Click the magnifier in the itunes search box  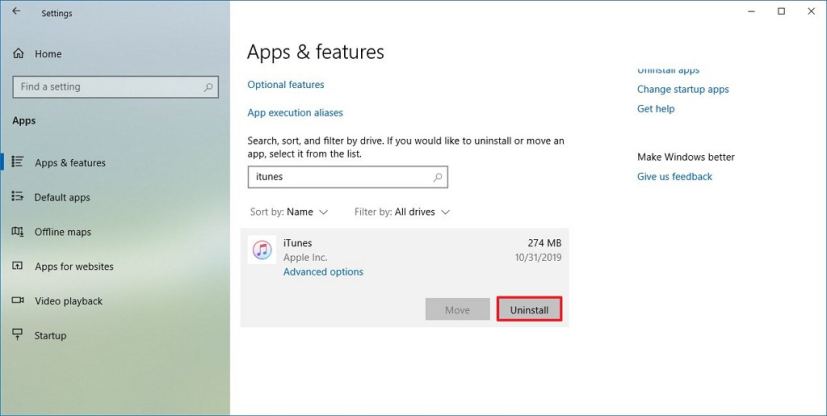[438, 177]
